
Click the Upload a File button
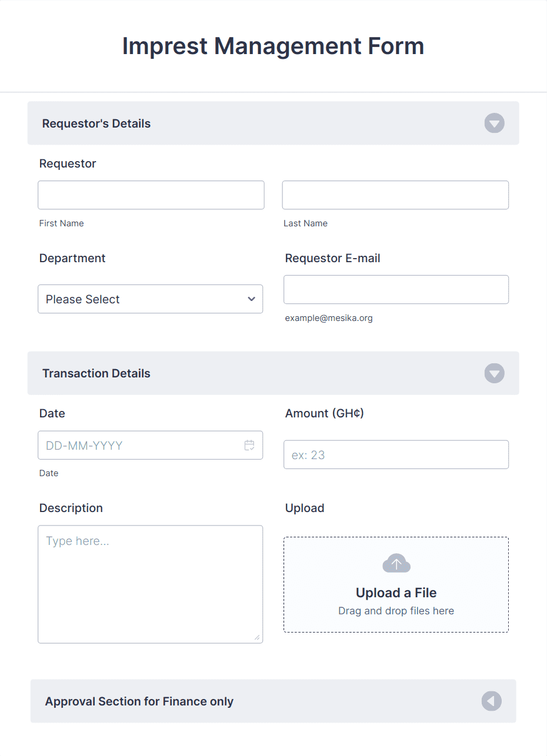[396, 593]
